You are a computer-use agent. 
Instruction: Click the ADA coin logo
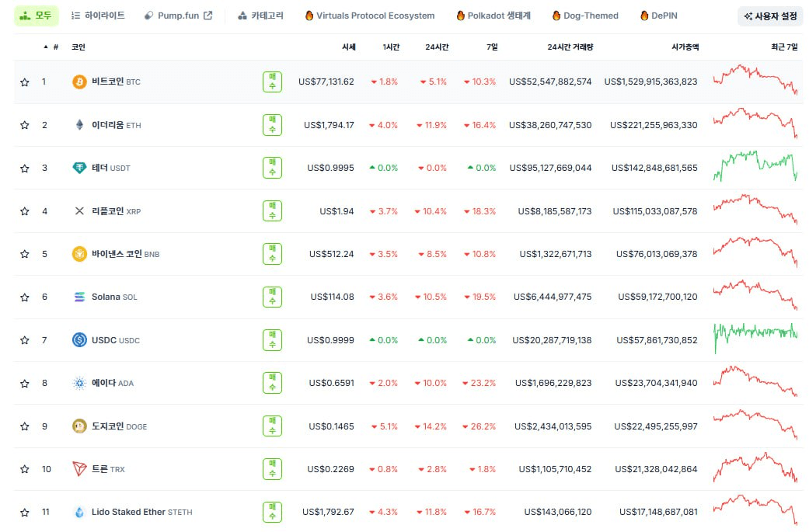pos(79,383)
